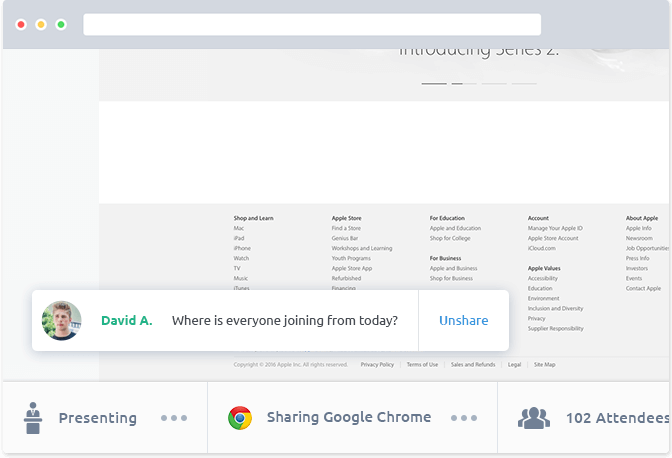Maximize the window with the green button
Viewport: 672px width, 458px height.
click(x=61, y=24)
